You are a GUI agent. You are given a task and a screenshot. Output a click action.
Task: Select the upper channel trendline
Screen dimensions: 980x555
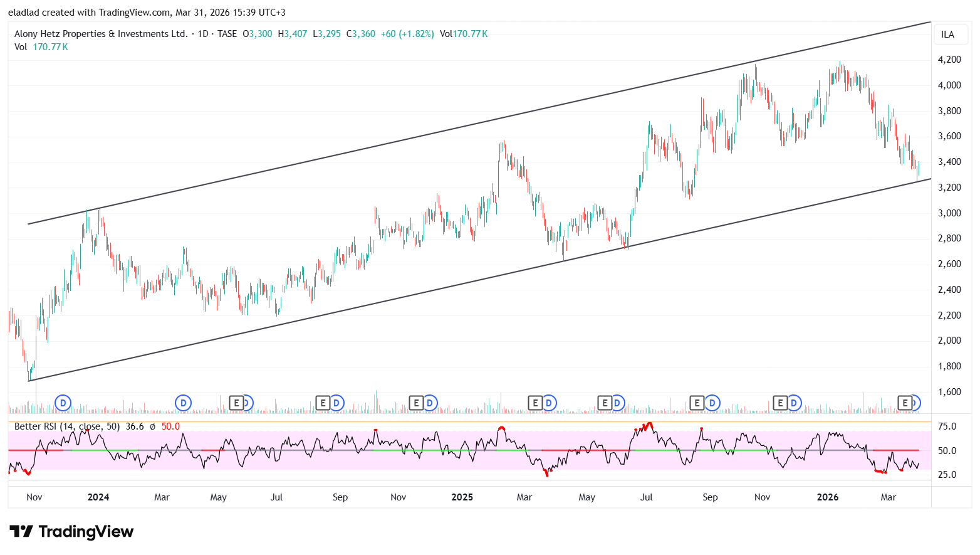tap(479, 123)
